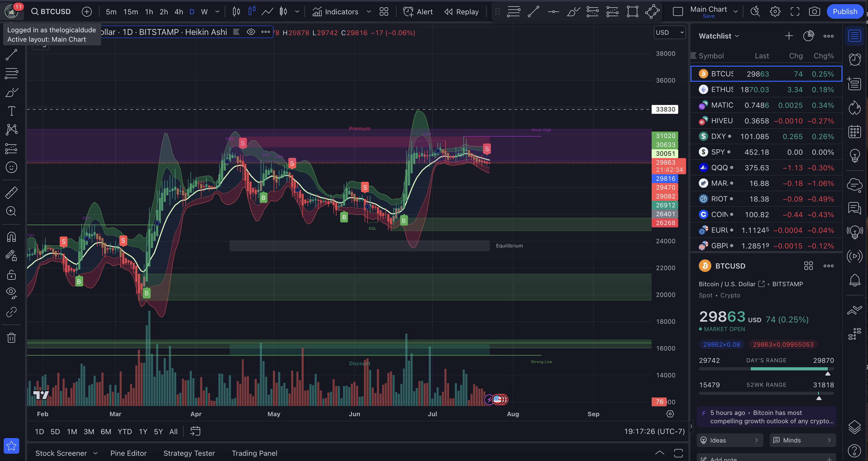Choose the line chart style icon
868x461 pixels.
[267, 12]
